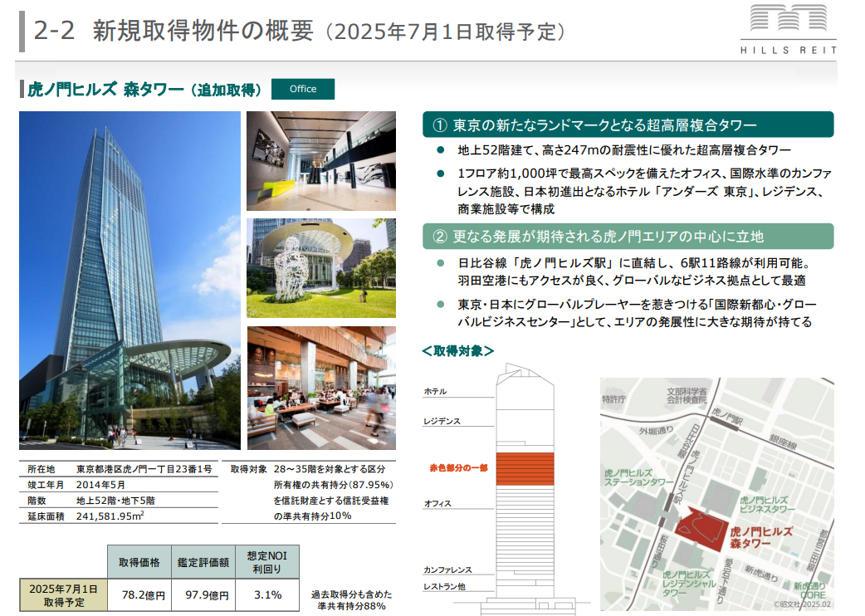Click the ＜取得対象＞ label

coord(457,350)
